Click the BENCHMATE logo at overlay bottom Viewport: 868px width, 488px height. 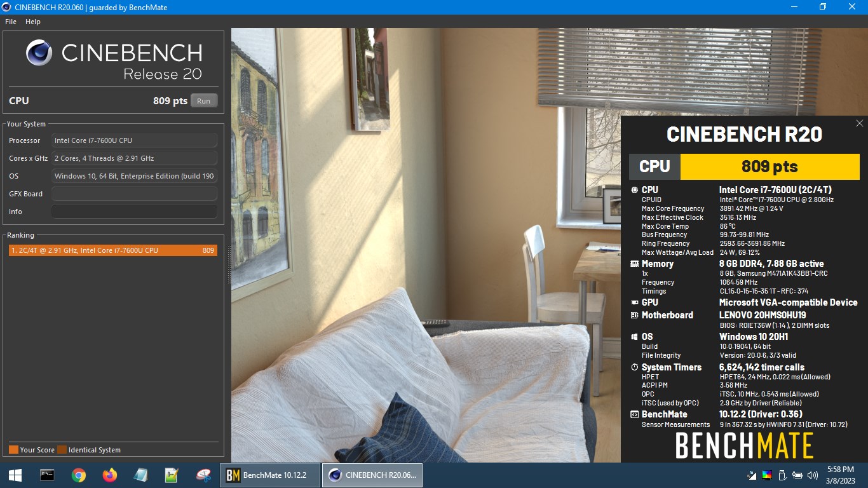(x=744, y=445)
